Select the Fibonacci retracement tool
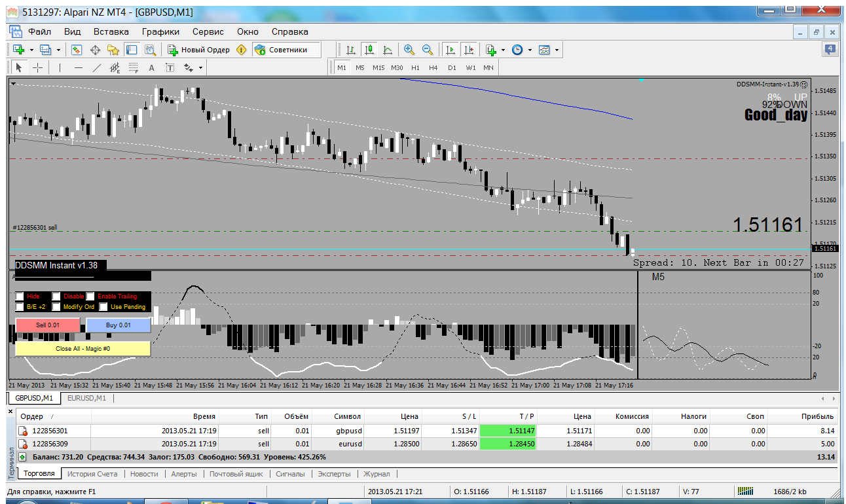 pos(134,67)
